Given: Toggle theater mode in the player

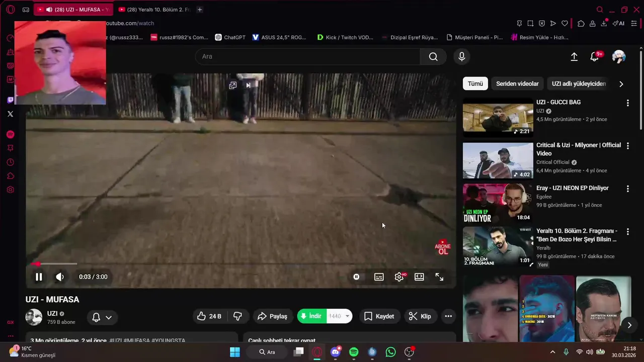Looking at the screenshot, I should point(419,277).
